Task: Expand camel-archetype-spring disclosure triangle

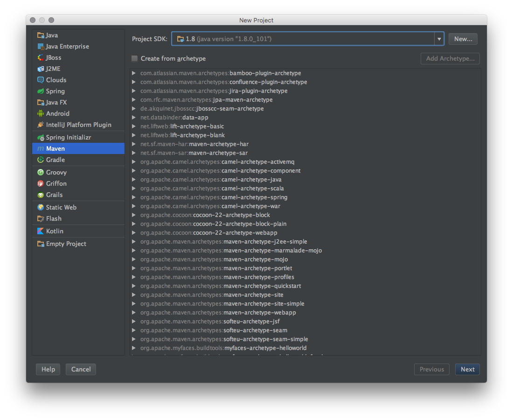Action: point(134,197)
